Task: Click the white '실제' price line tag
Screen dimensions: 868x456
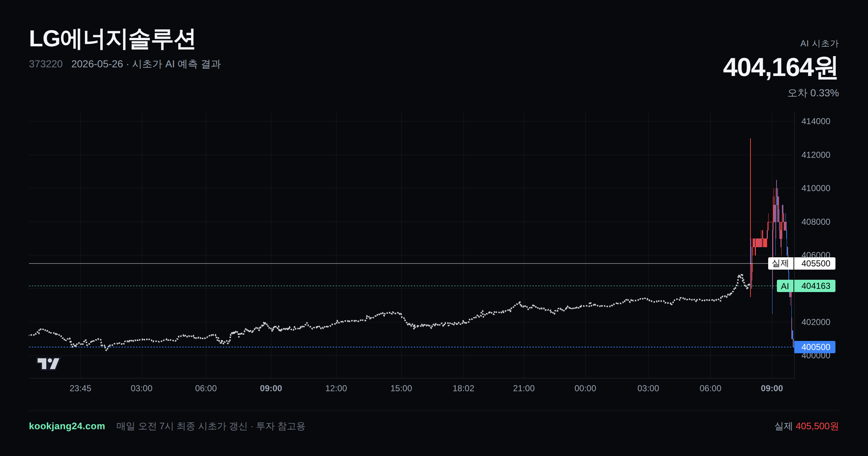Action: point(780,263)
